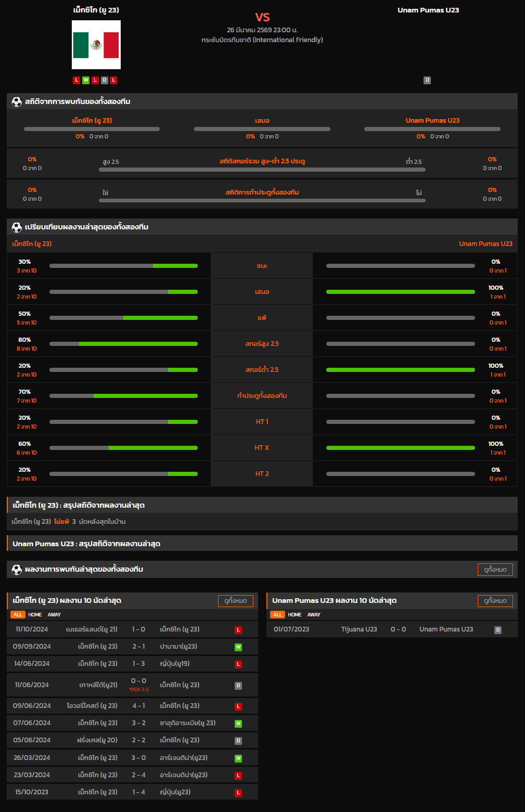Click the Mexico flag team logo
Image resolution: width=525 pixels, height=812 pixels.
point(96,45)
